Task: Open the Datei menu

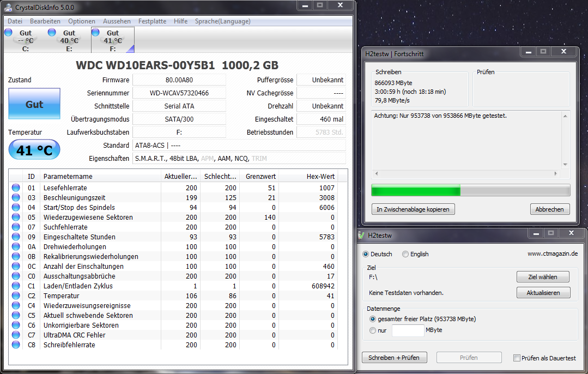Action: (15, 21)
